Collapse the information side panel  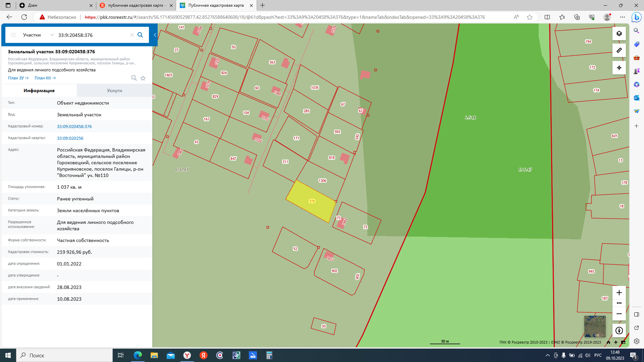pyautogui.click(x=155, y=35)
